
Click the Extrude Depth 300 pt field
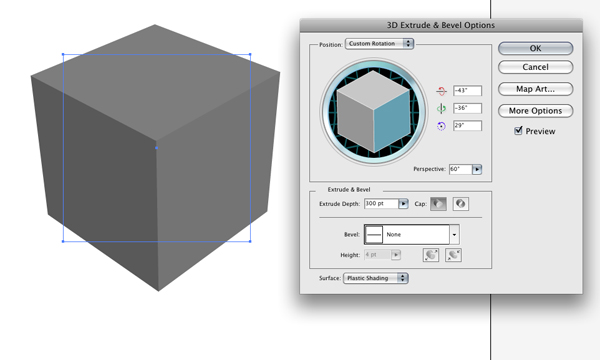click(x=382, y=204)
